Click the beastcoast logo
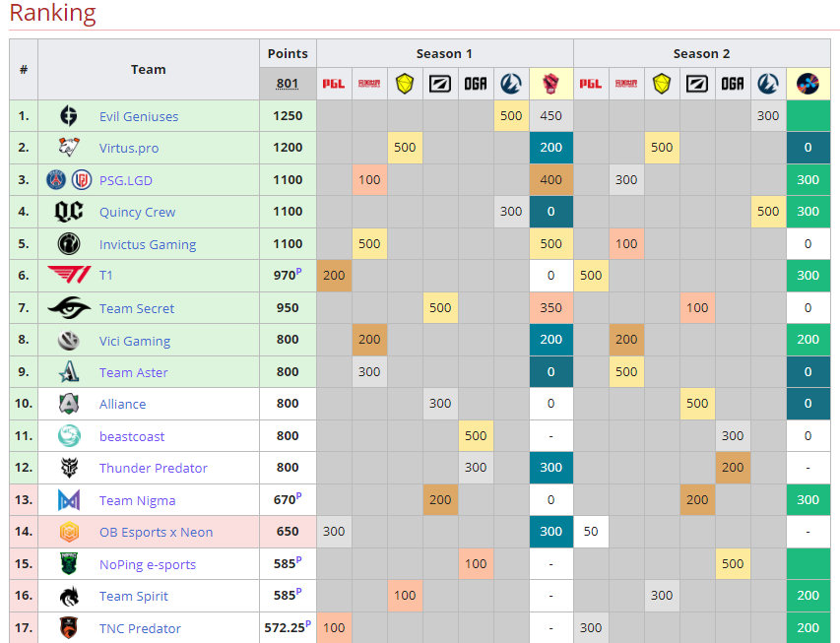 [x=69, y=435]
